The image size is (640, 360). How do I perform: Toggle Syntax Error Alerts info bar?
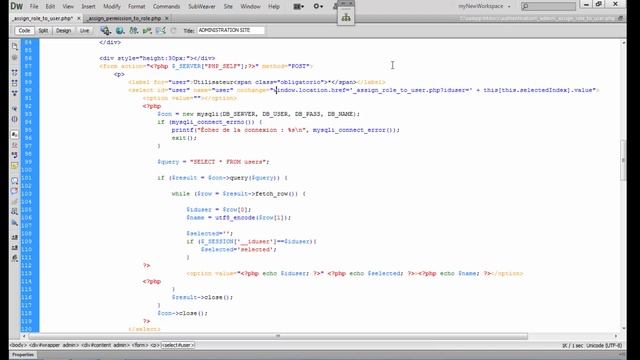(15, 165)
